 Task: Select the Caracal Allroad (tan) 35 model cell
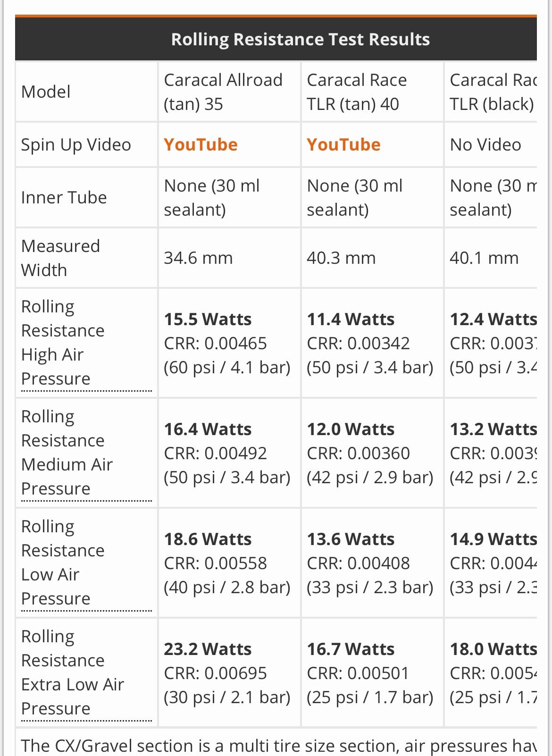point(223,92)
